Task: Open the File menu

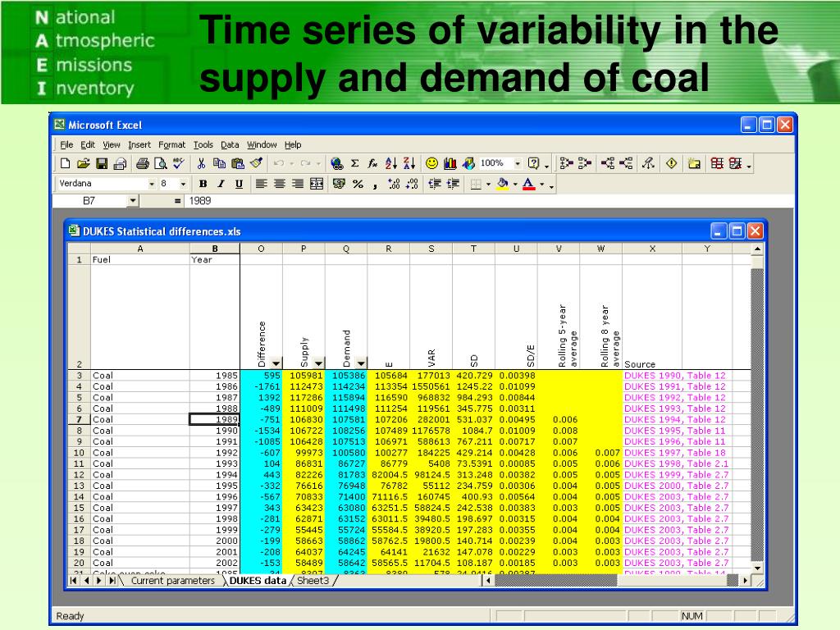Action: [x=66, y=144]
